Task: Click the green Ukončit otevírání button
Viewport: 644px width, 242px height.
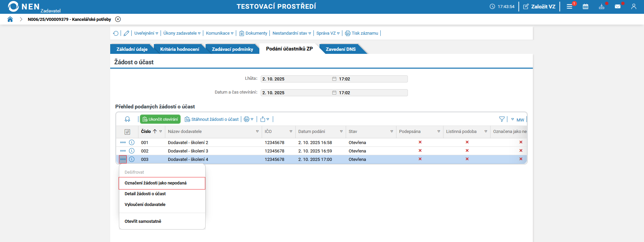Action: (x=160, y=119)
